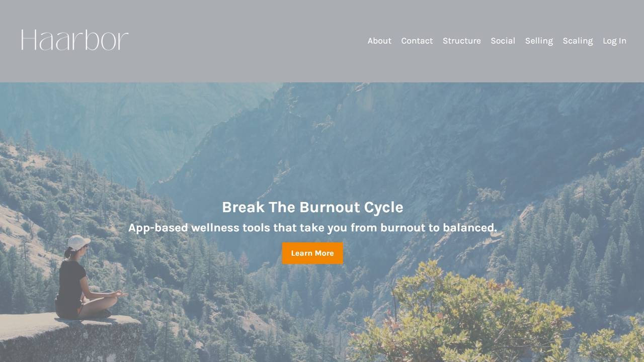644x362 pixels.
Task: Click empty gray header area beside logo
Action: point(242,40)
